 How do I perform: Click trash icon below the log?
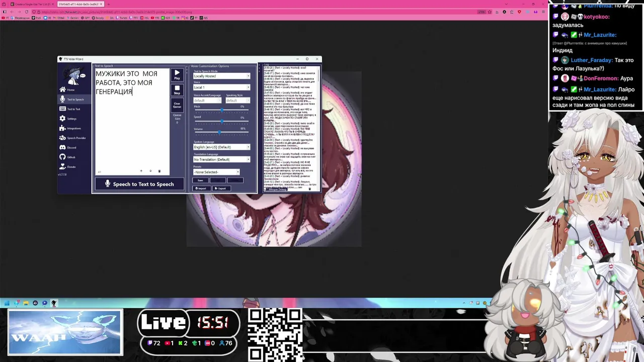click(x=309, y=189)
